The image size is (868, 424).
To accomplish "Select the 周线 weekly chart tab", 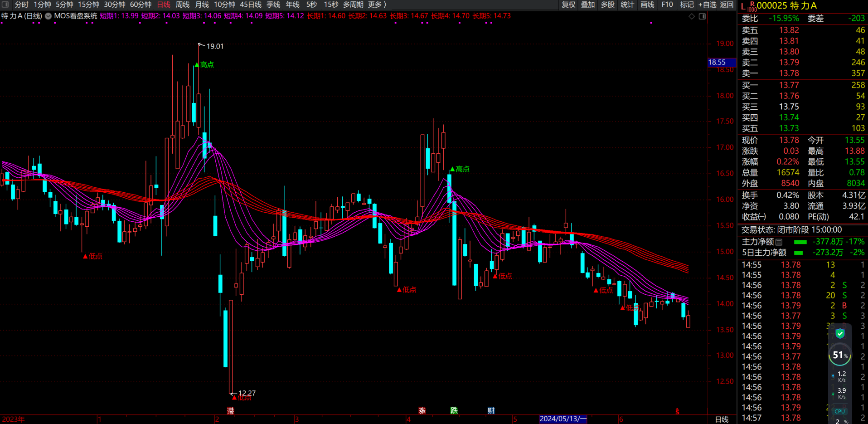I will pos(183,5).
